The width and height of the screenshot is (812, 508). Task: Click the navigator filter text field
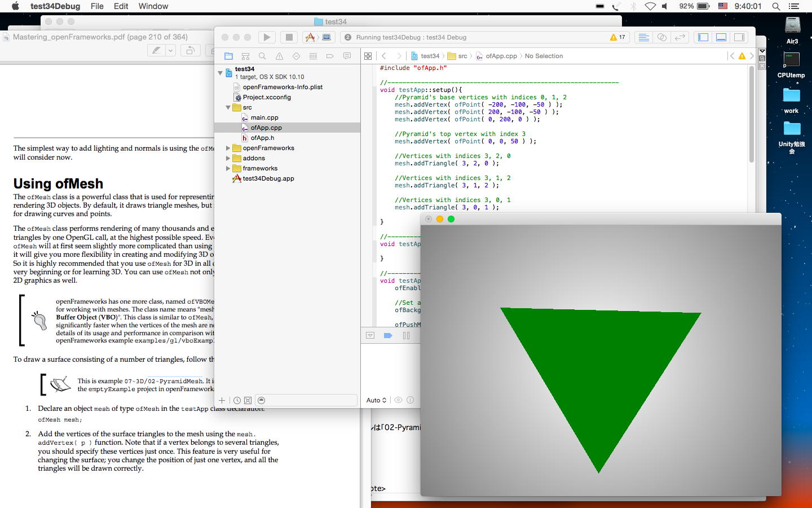click(x=307, y=400)
